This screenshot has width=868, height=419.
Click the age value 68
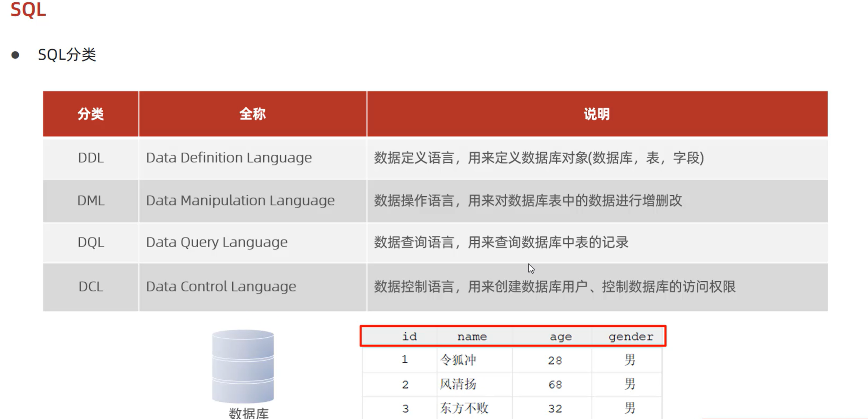[x=555, y=385]
